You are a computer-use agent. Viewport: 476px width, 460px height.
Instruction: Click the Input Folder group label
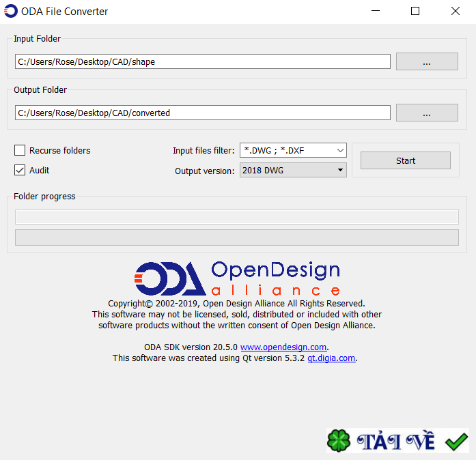[x=37, y=38]
